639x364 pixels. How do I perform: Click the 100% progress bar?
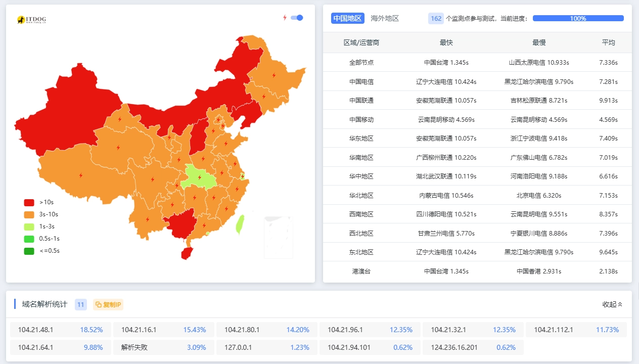click(x=578, y=18)
